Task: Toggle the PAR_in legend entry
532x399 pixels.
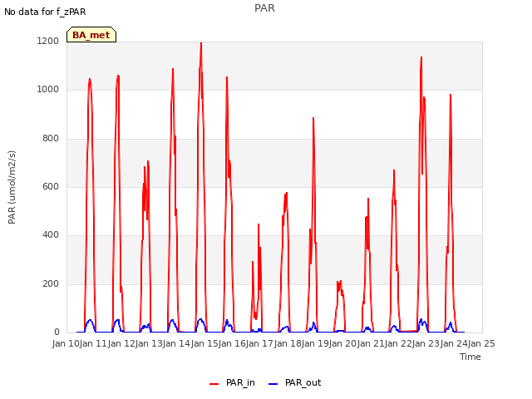Action: pyautogui.click(x=233, y=382)
